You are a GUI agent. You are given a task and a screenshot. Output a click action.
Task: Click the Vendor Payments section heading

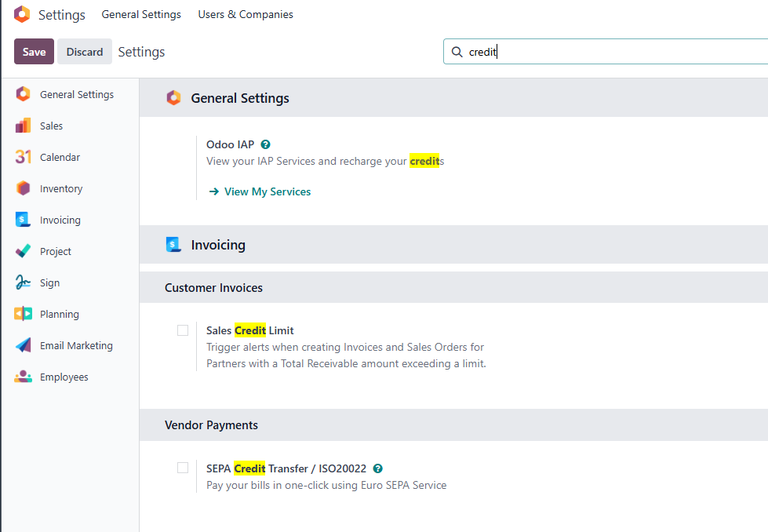211,425
